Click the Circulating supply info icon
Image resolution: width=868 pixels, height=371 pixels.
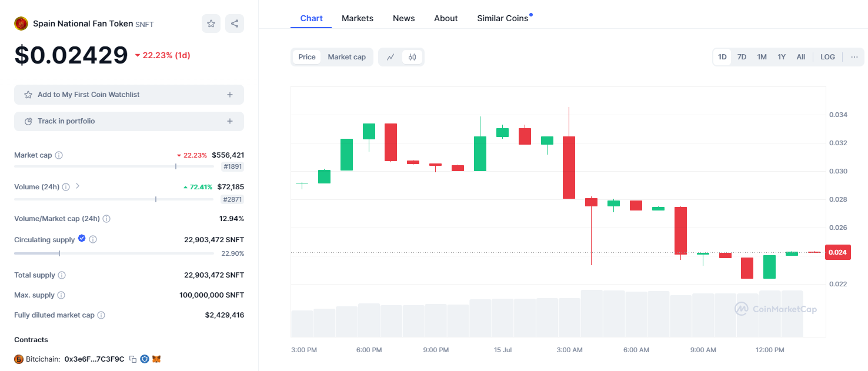coord(93,239)
